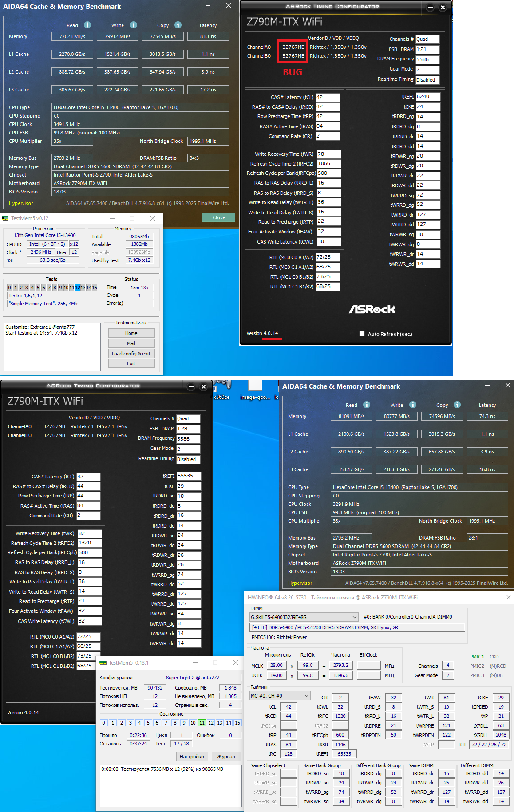This screenshot has height=812, width=514.
Task: Click the FSB : DRAM 1:28 field
Action: [x=188, y=429]
